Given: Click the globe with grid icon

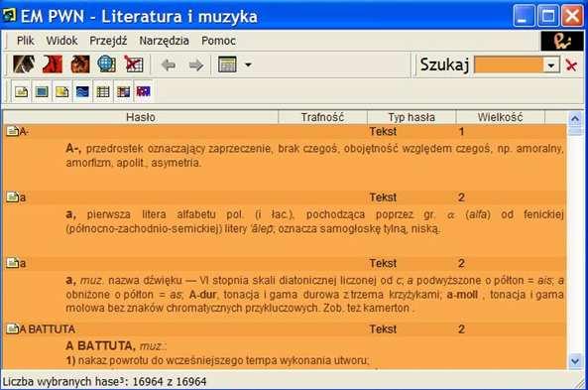Looking at the screenshot, I should tap(106, 65).
